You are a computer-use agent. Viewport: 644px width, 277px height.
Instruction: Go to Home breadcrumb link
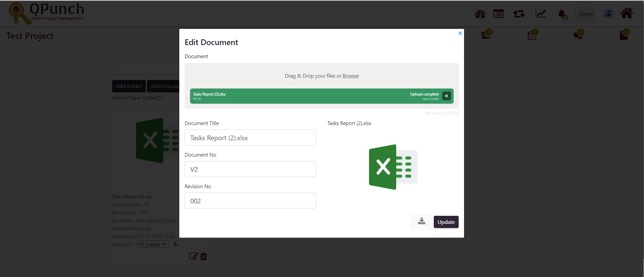pyautogui.click(x=119, y=98)
